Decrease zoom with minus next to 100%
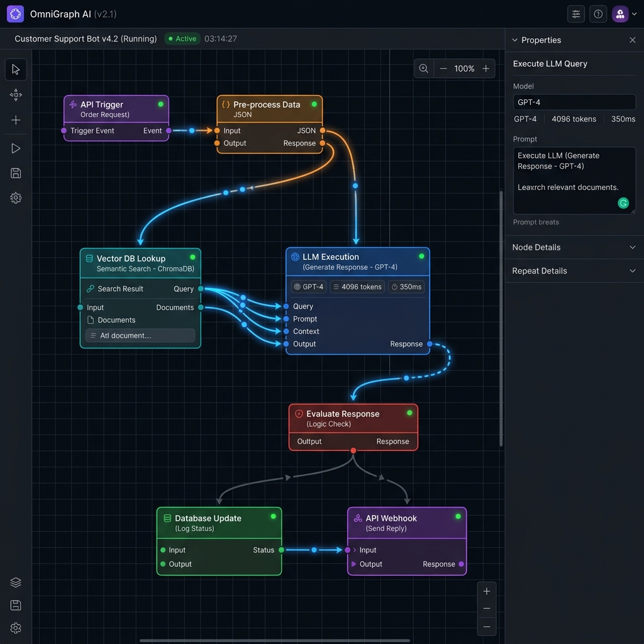This screenshot has height=644, width=644. (443, 69)
